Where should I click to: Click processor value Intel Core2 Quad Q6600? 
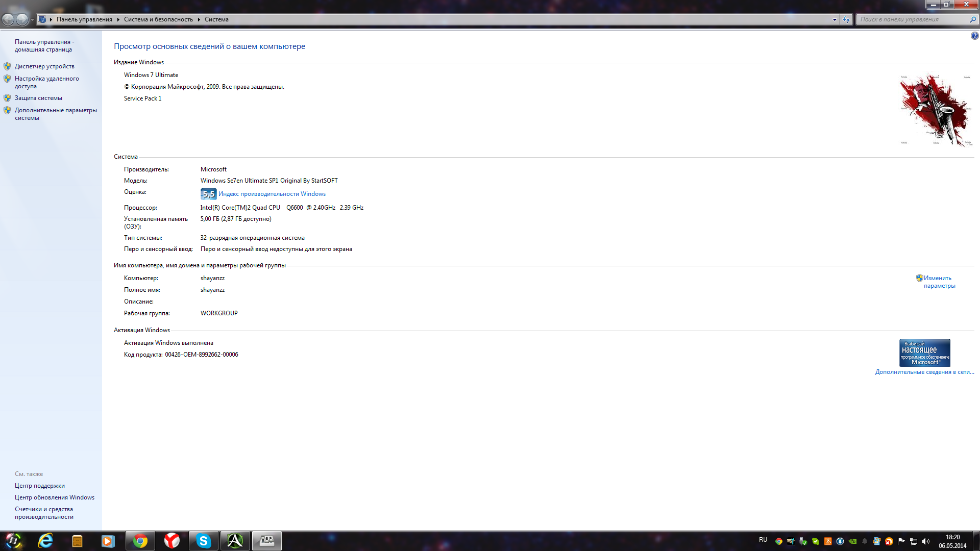tap(282, 208)
